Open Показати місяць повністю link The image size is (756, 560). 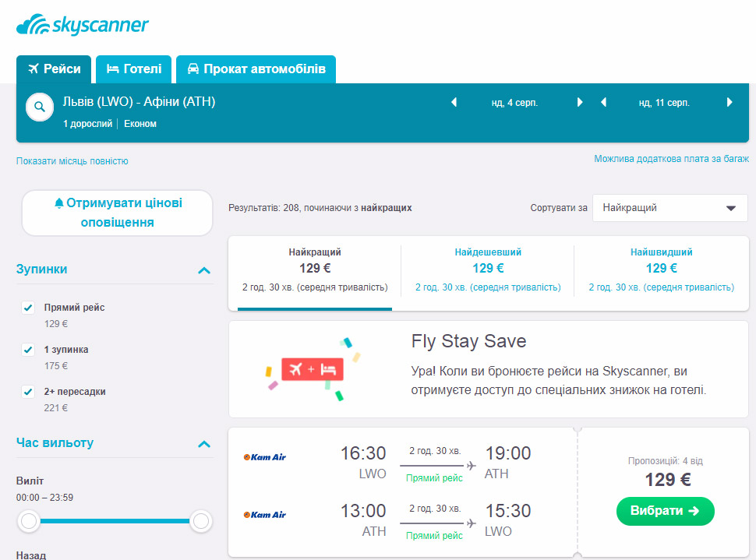(x=72, y=161)
